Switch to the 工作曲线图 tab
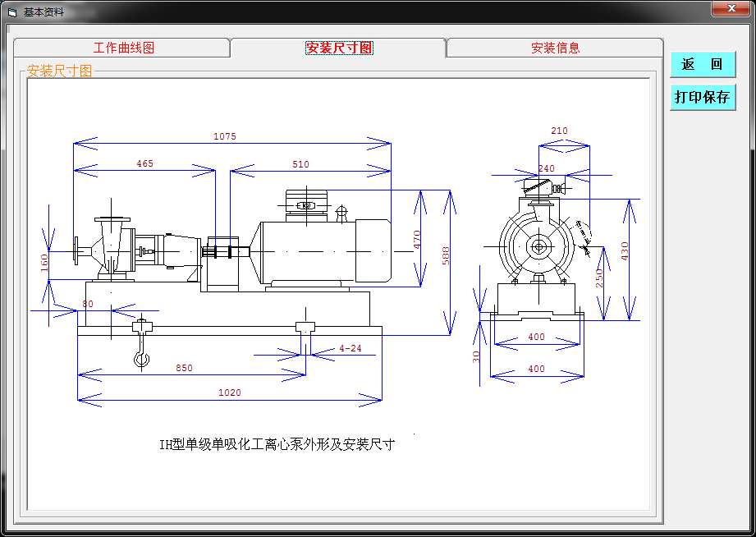The width and height of the screenshot is (756, 537). [123, 48]
